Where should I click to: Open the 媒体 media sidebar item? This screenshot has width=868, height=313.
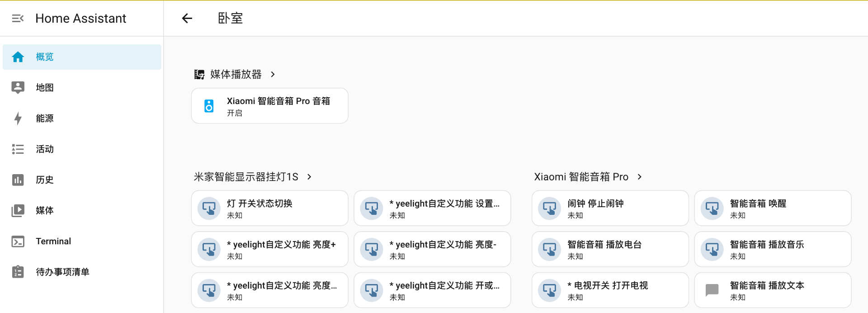[82, 211]
